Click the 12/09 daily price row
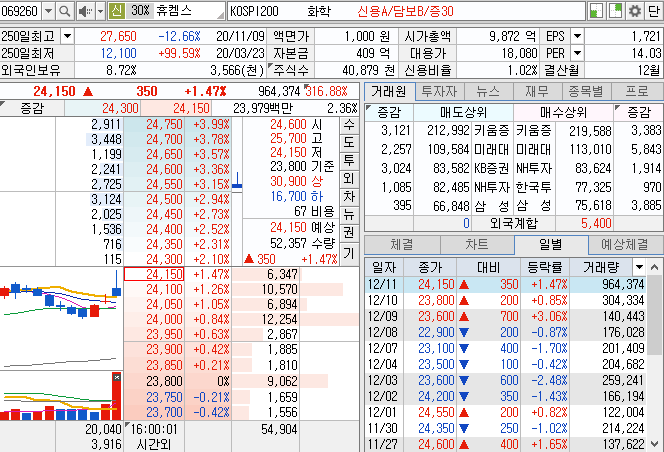Screen dimensions: 664x452 pos(506,316)
